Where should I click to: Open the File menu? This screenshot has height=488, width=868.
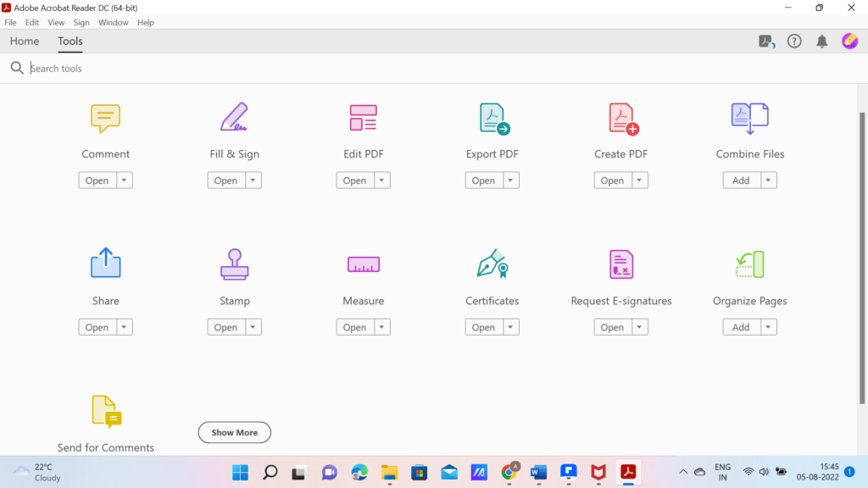click(x=10, y=23)
